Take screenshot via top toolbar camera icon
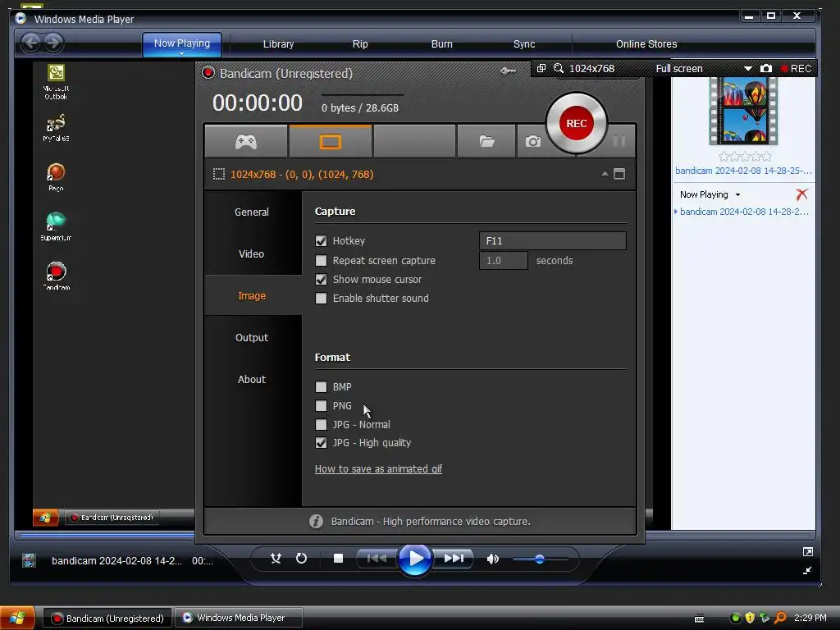 coord(766,69)
